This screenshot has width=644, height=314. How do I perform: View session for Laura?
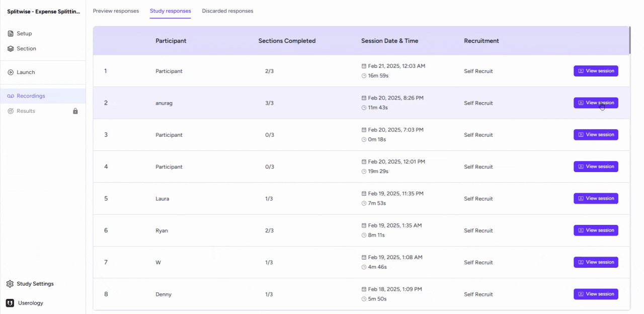point(596,198)
